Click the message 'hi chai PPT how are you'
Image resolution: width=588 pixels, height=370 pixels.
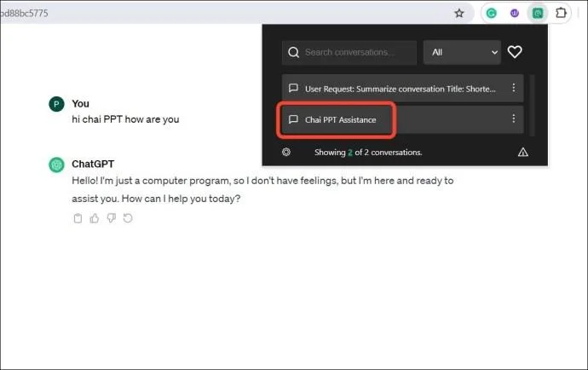click(x=125, y=119)
